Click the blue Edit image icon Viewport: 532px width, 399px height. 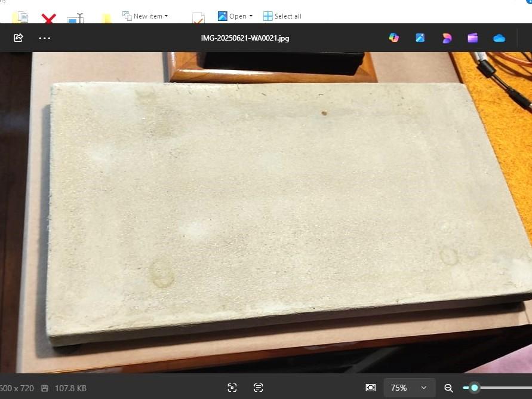[420, 38]
